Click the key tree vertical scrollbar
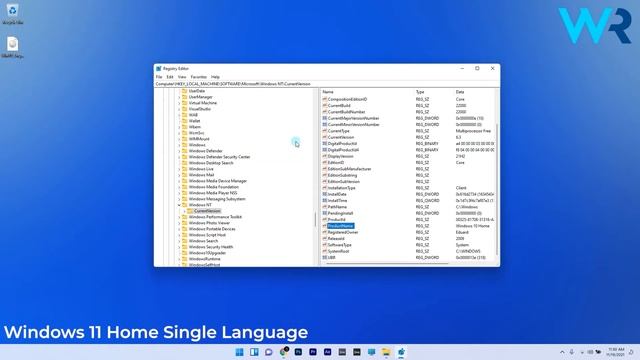Image resolution: width=640 pixels, height=360 pixels. click(315, 219)
